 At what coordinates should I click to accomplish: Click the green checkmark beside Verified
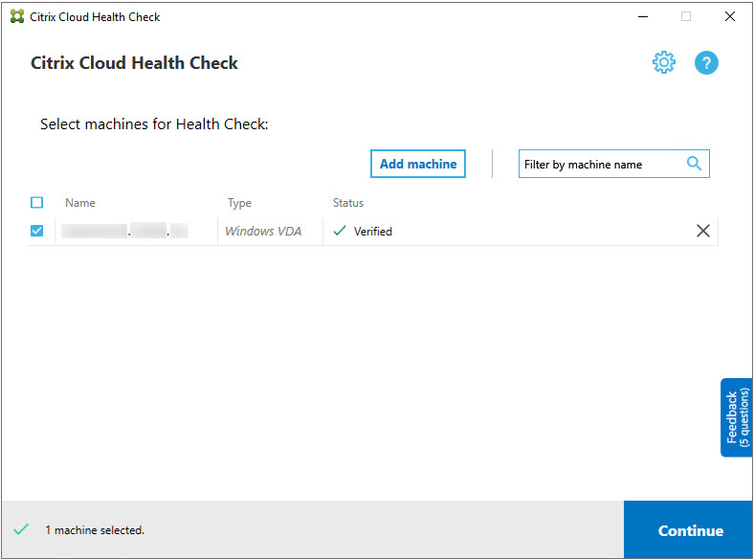click(x=340, y=231)
